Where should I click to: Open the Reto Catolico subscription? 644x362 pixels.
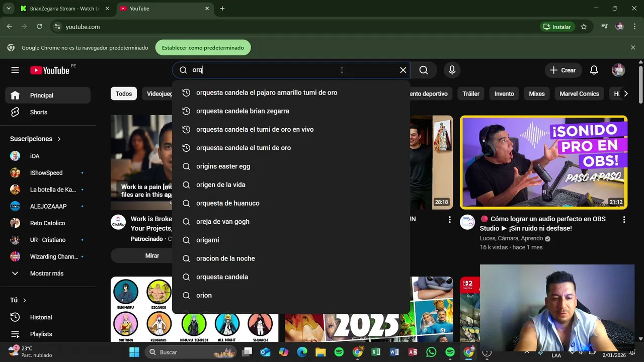click(48, 223)
